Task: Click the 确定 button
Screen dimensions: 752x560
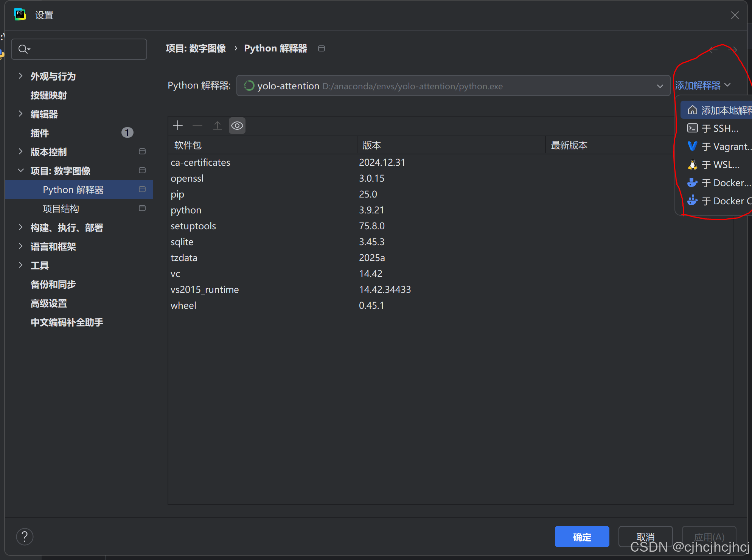Action: click(582, 537)
